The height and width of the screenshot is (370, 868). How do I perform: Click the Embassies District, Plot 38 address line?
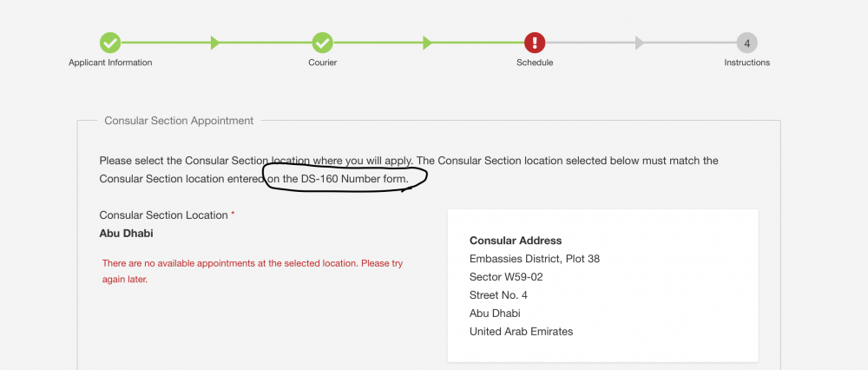pos(535,259)
